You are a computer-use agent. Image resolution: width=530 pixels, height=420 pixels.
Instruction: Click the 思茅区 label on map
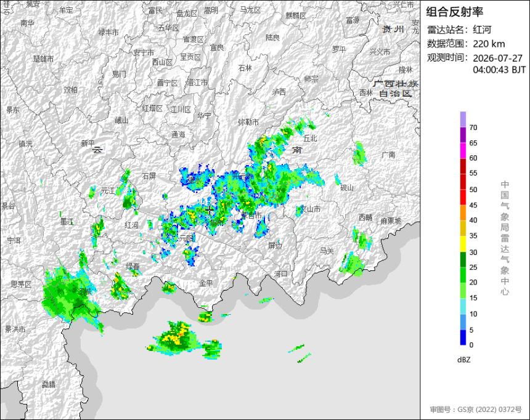20,284
